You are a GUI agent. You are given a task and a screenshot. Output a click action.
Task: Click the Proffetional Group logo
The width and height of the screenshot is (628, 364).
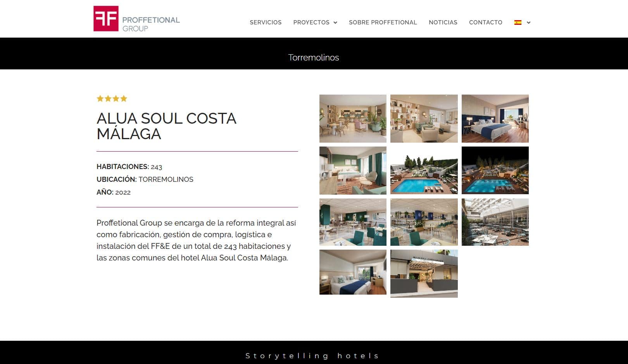pos(136,19)
